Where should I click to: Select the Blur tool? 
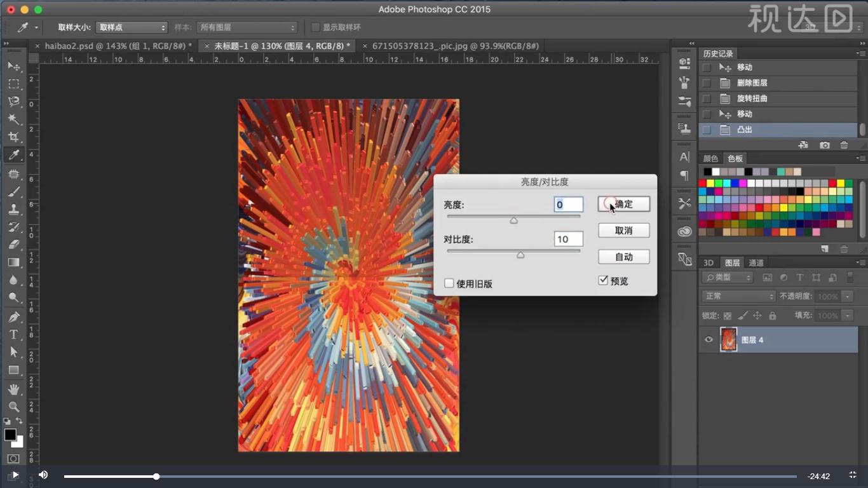(x=13, y=280)
